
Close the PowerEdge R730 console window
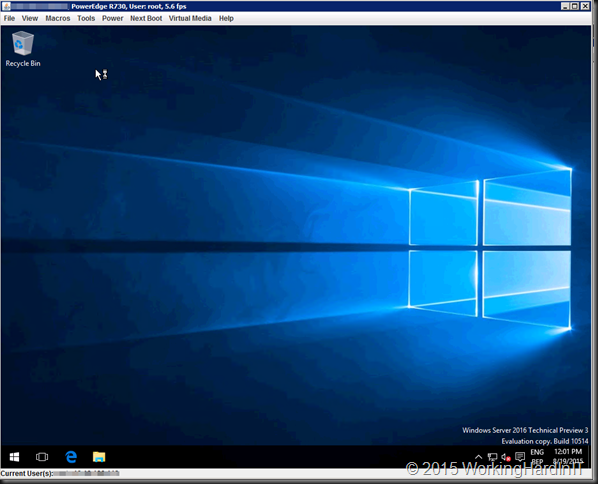pos(585,6)
